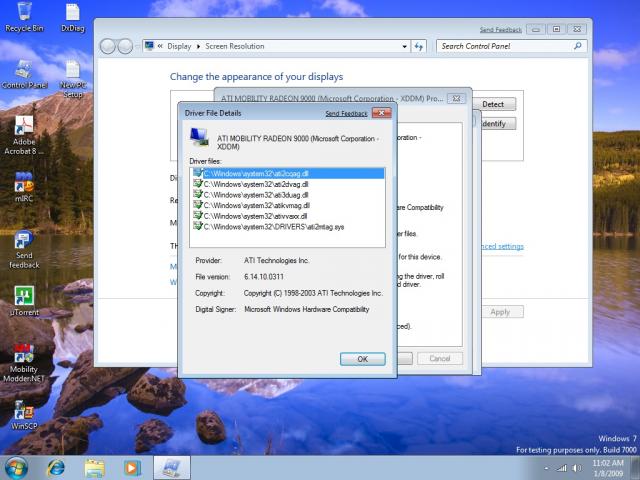
Task: Click the volume speaker tray icon
Action: coord(577,468)
